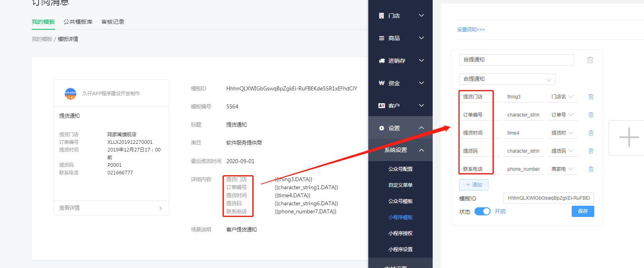The width and height of the screenshot is (644, 268).
Task: Switch to the 审核记录 tab
Action: [113, 22]
